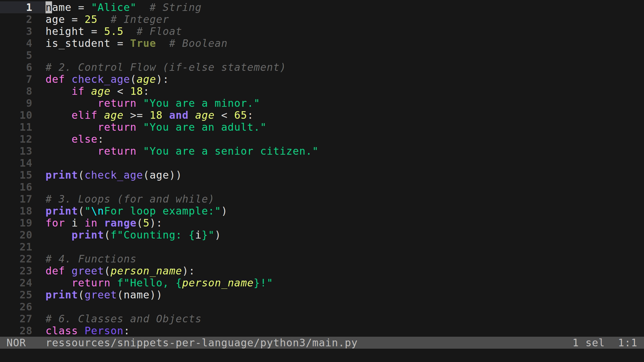Click line number 28 in the gutter
This screenshot has height=362, width=644.
coord(26,331)
